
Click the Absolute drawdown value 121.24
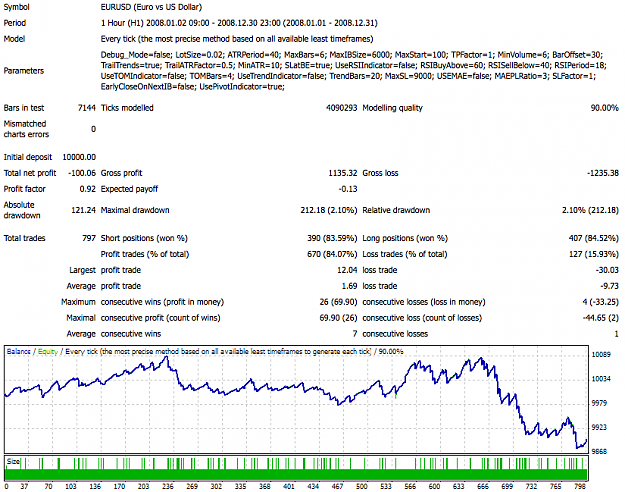click(84, 210)
